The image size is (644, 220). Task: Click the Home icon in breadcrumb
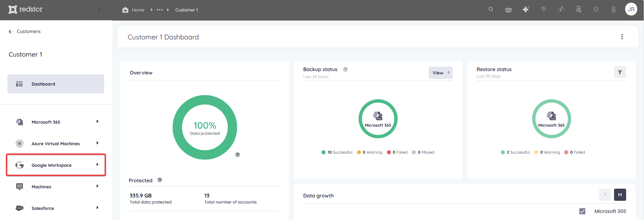click(x=125, y=10)
